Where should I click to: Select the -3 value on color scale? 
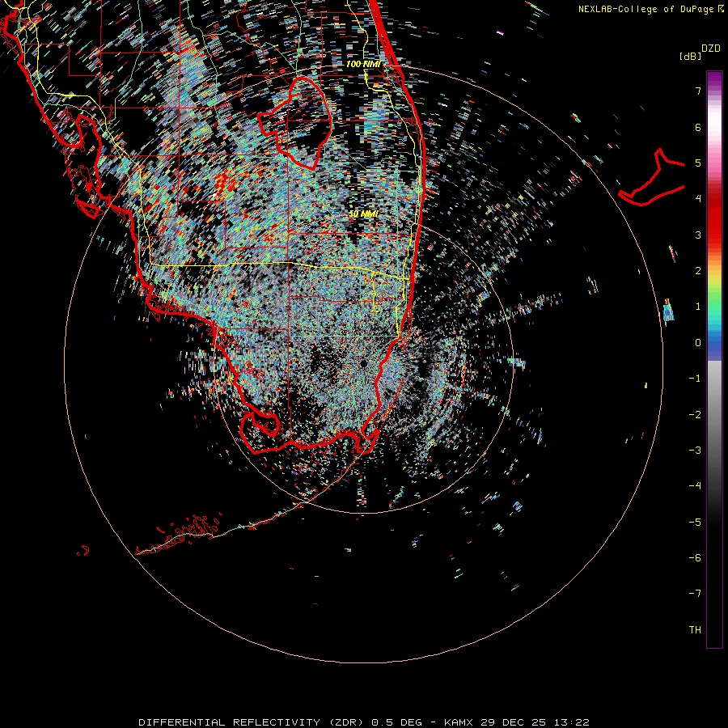695,451
